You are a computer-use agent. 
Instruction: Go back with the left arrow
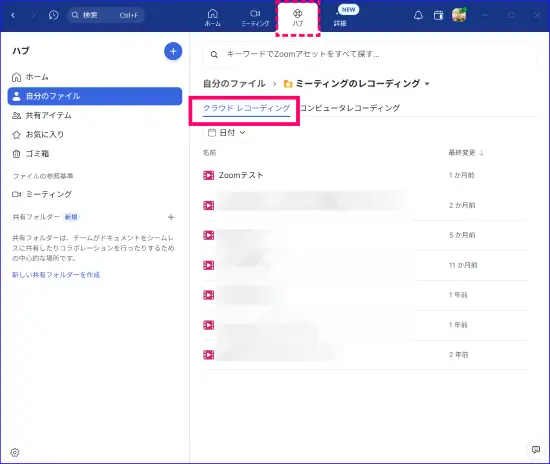point(13,15)
